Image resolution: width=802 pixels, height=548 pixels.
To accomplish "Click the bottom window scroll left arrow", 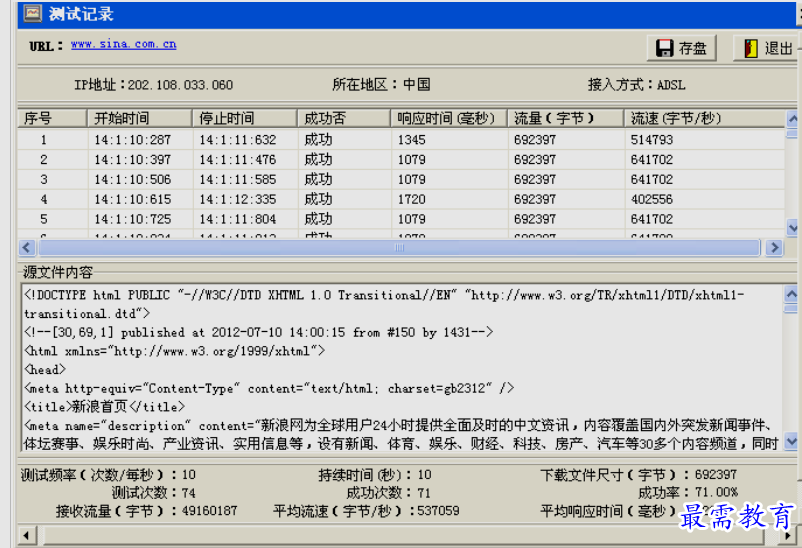I will (x=26, y=536).
